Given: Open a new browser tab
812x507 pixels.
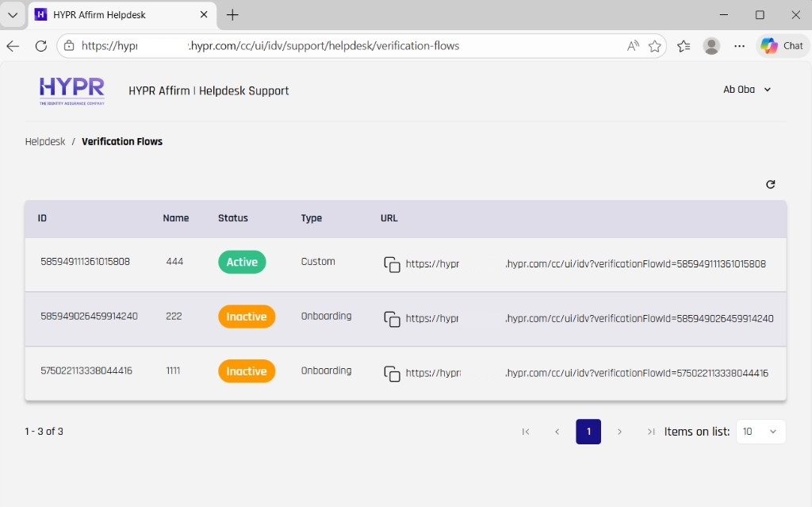Looking at the screenshot, I should (232, 15).
